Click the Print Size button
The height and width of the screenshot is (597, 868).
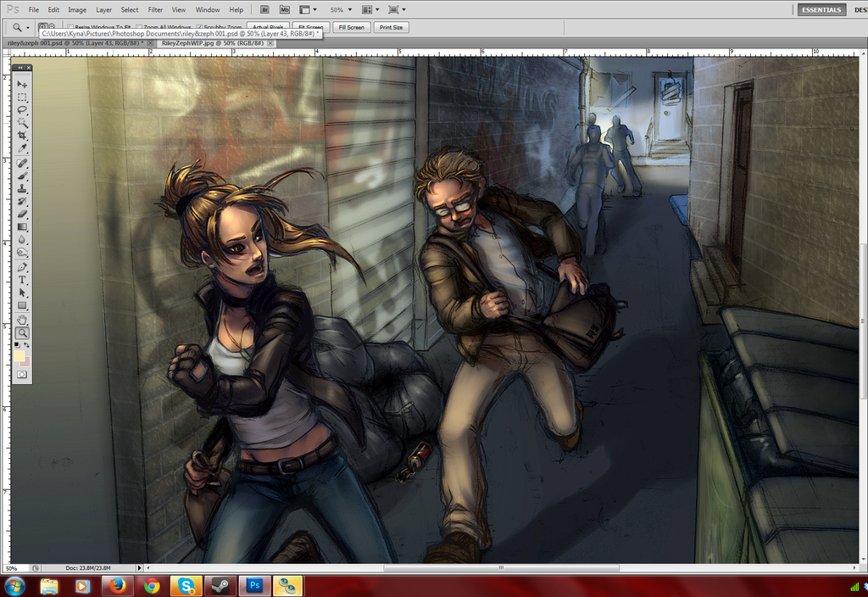click(x=391, y=27)
